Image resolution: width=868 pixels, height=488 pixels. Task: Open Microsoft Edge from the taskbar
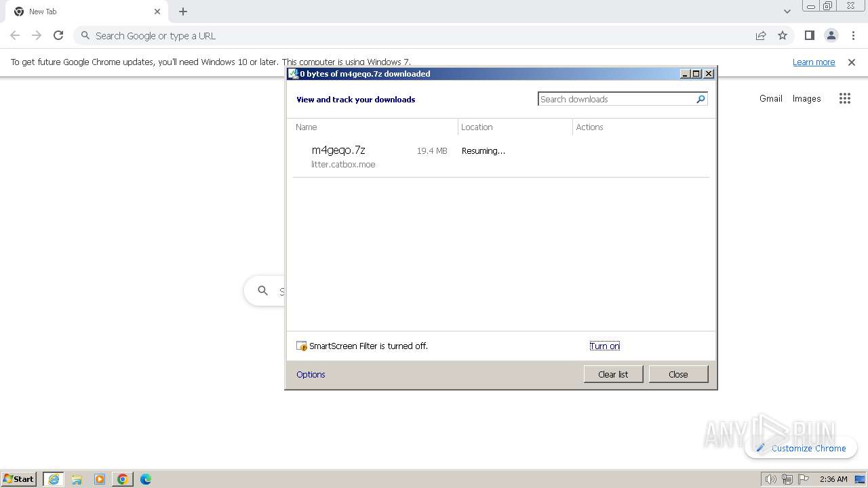pyautogui.click(x=146, y=479)
